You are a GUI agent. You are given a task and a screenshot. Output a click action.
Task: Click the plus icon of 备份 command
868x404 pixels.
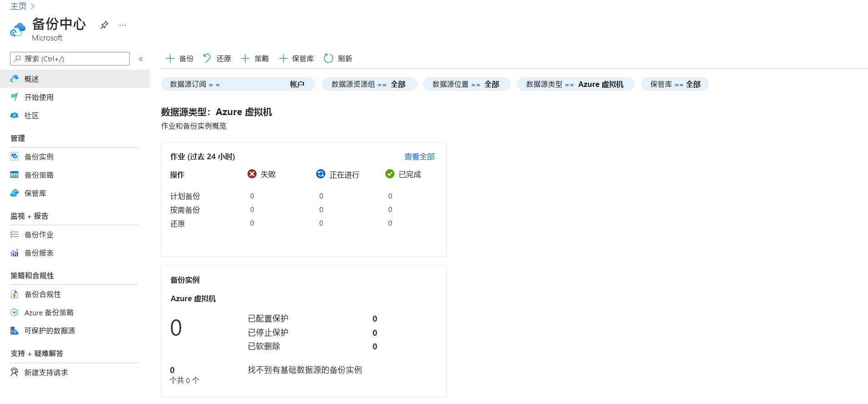point(170,58)
